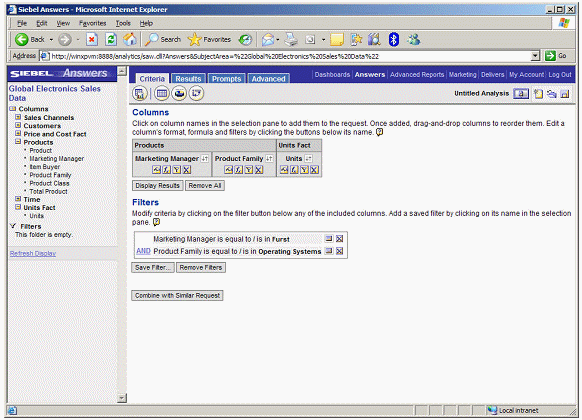
Task: Open the Columns help tooltip icon
Action: (379, 132)
